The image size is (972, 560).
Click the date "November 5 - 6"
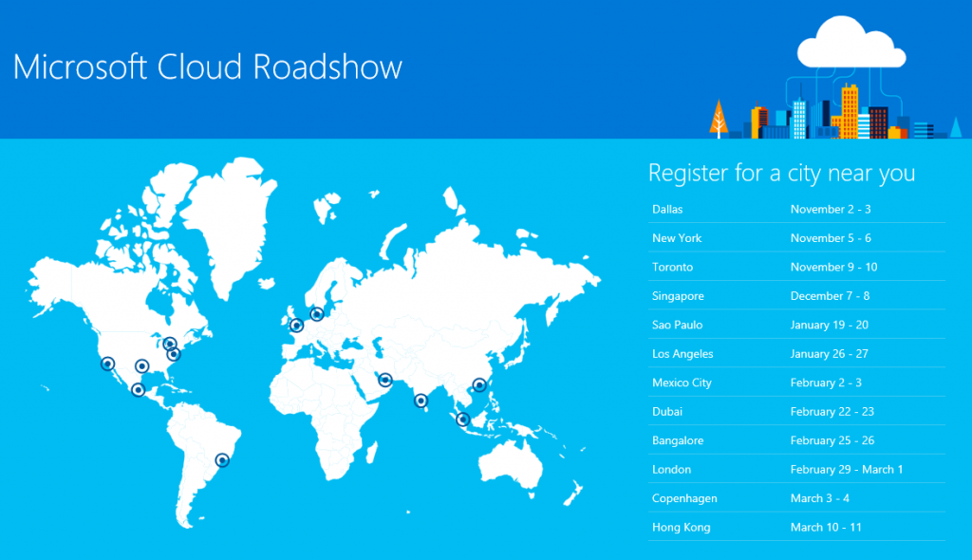point(831,238)
